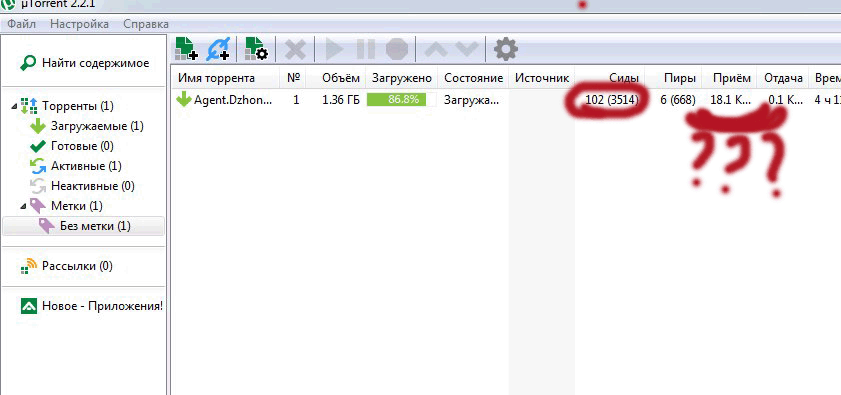This screenshot has height=395, width=841.
Task: Click the Pause torrent icon
Action: tap(366, 50)
